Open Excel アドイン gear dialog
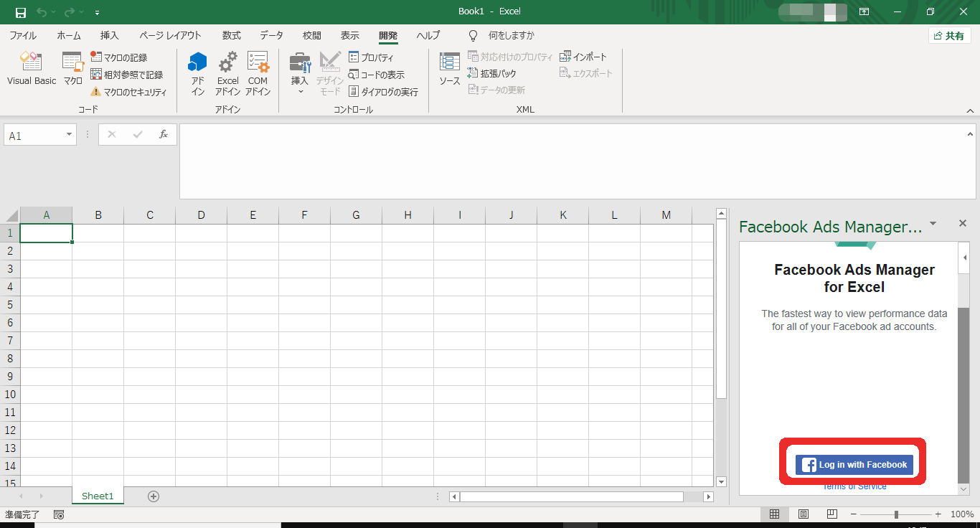Image resolution: width=980 pixels, height=528 pixels. pos(228,73)
